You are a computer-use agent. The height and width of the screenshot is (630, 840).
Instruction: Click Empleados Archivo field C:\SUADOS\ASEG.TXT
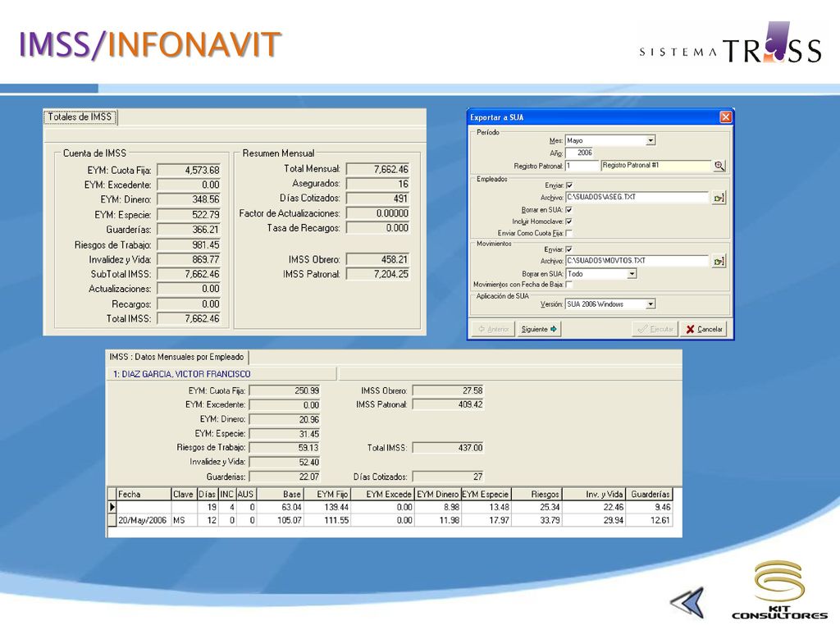637,198
